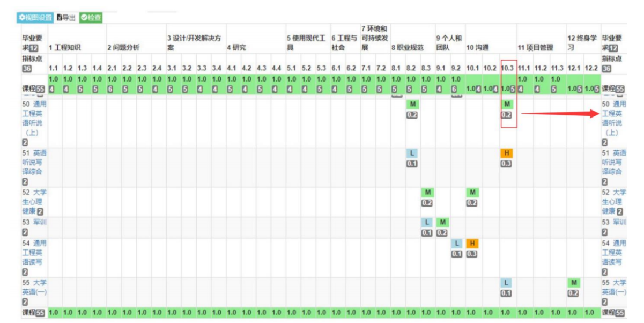Open 52 大学生心理健康 link in right column
Image resolution: width=644 pixels, height=323 pixels.
pos(613,201)
